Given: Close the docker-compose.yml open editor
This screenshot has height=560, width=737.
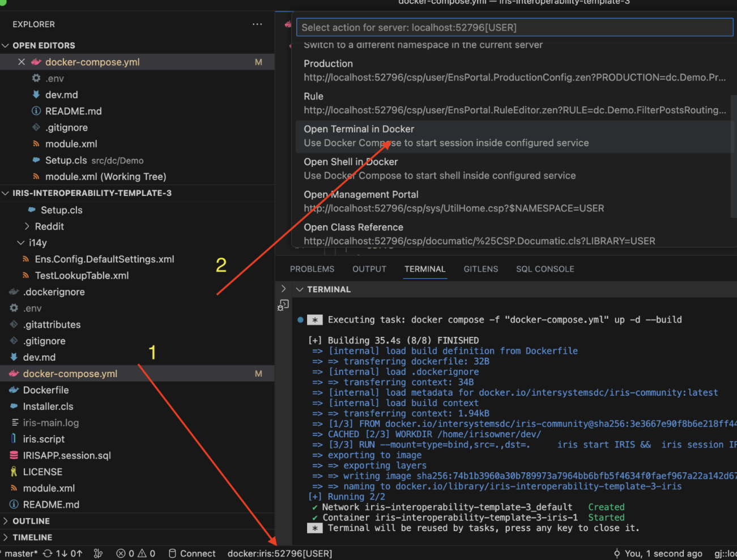Looking at the screenshot, I should [x=22, y=62].
